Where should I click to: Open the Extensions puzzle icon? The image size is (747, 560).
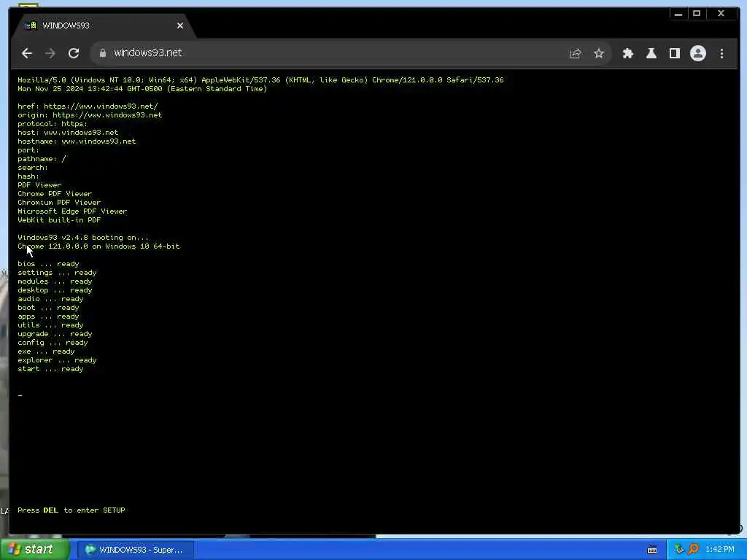click(628, 53)
